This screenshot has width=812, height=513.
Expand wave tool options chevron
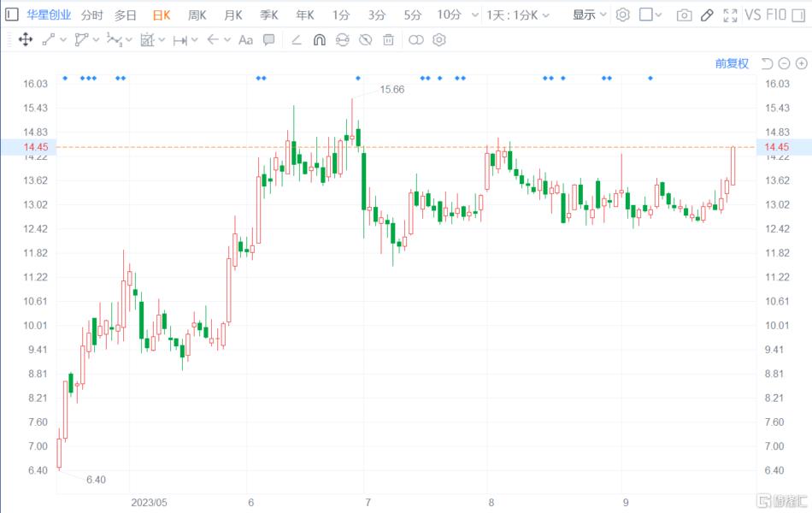click(129, 40)
